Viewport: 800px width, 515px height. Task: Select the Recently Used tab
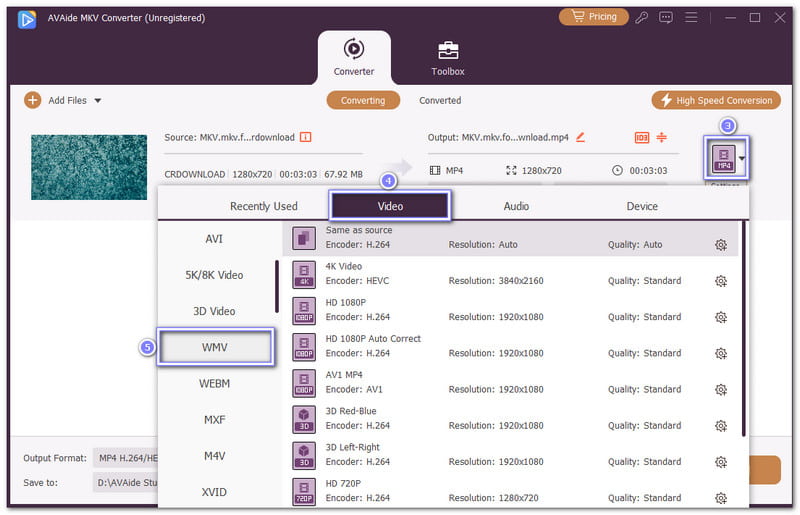click(x=263, y=206)
